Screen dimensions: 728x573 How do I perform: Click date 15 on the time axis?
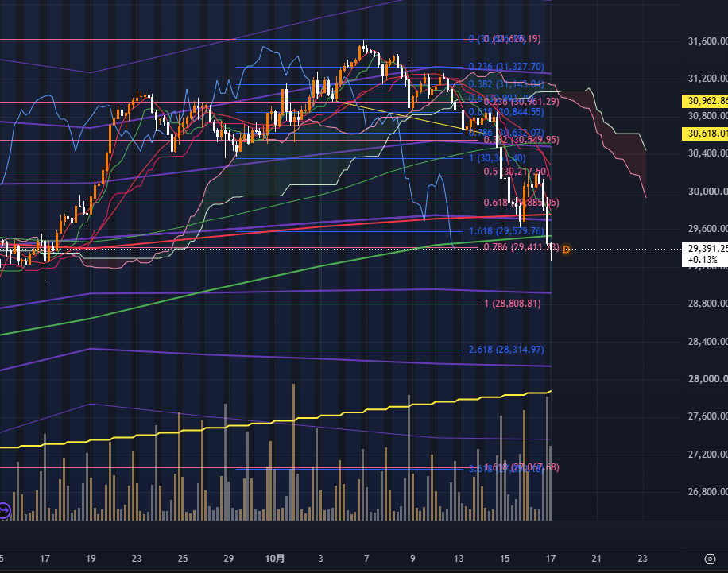[505, 559]
